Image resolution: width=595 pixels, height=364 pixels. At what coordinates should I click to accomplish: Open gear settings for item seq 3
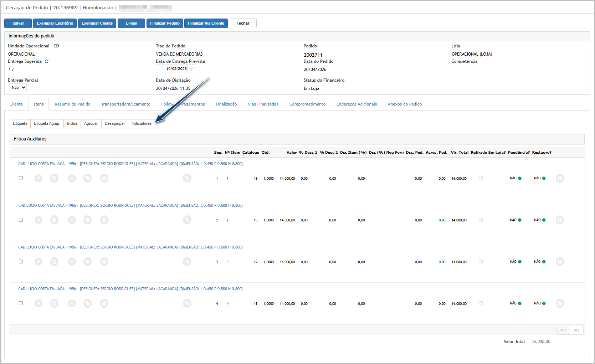click(104, 262)
